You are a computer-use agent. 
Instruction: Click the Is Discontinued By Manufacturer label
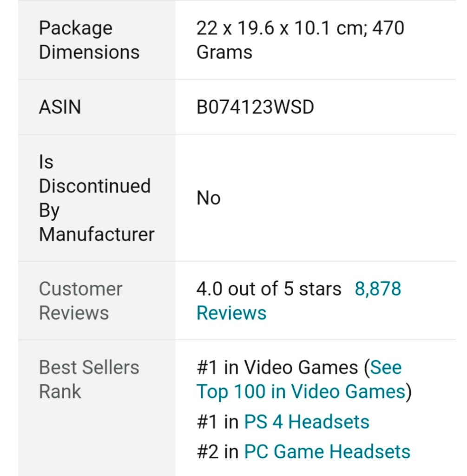96,198
